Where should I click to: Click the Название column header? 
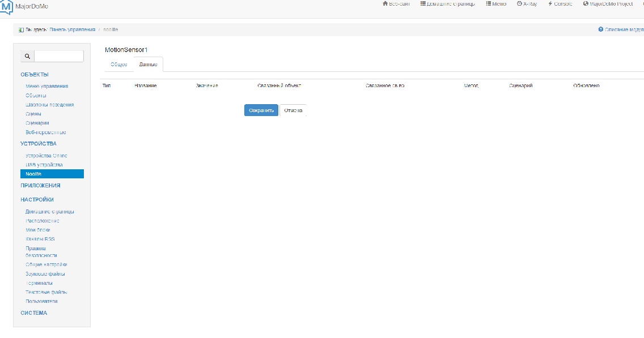tap(145, 85)
